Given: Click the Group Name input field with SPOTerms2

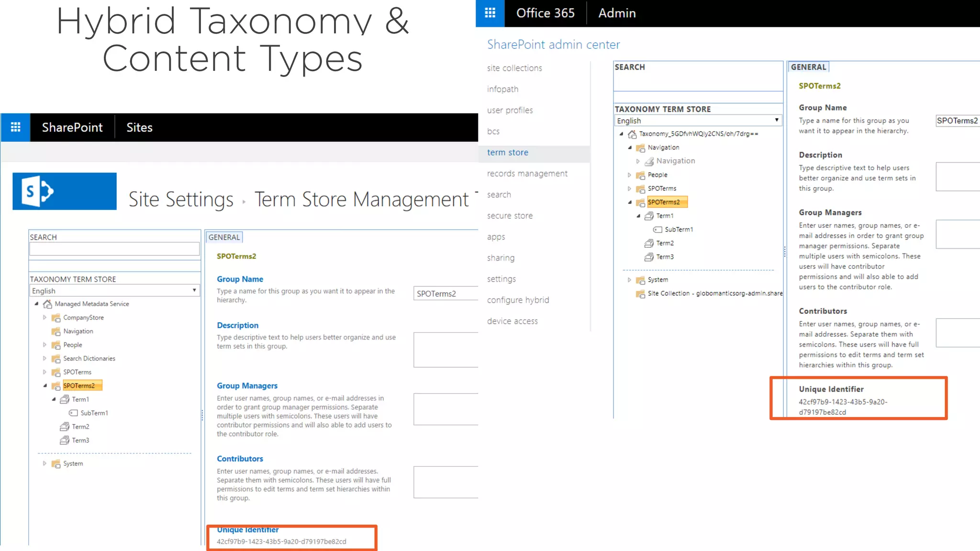Looking at the screenshot, I should tap(446, 294).
